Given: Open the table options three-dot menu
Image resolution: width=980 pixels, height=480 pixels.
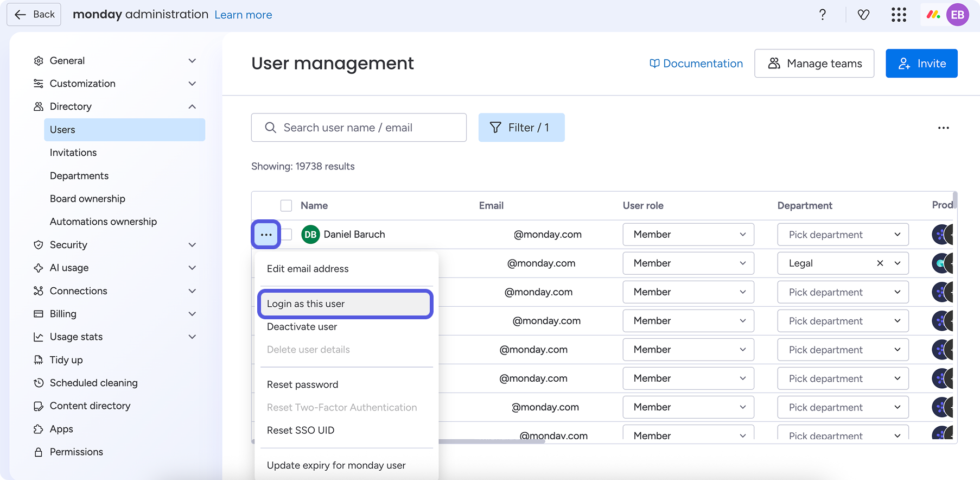Looking at the screenshot, I should click(944, 128).
